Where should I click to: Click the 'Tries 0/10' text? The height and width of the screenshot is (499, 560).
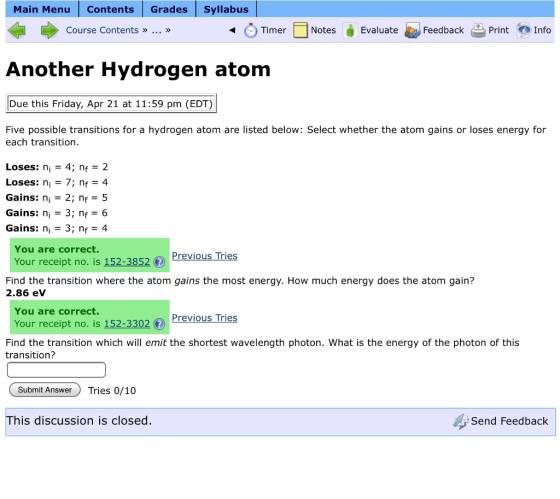tap(112, 391)
